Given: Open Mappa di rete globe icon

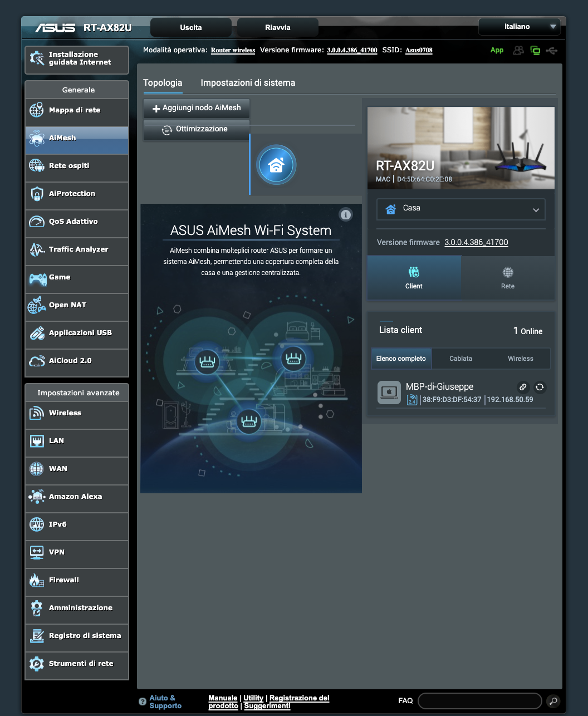Looking at the screenshot, I should [x=37, y=110].
